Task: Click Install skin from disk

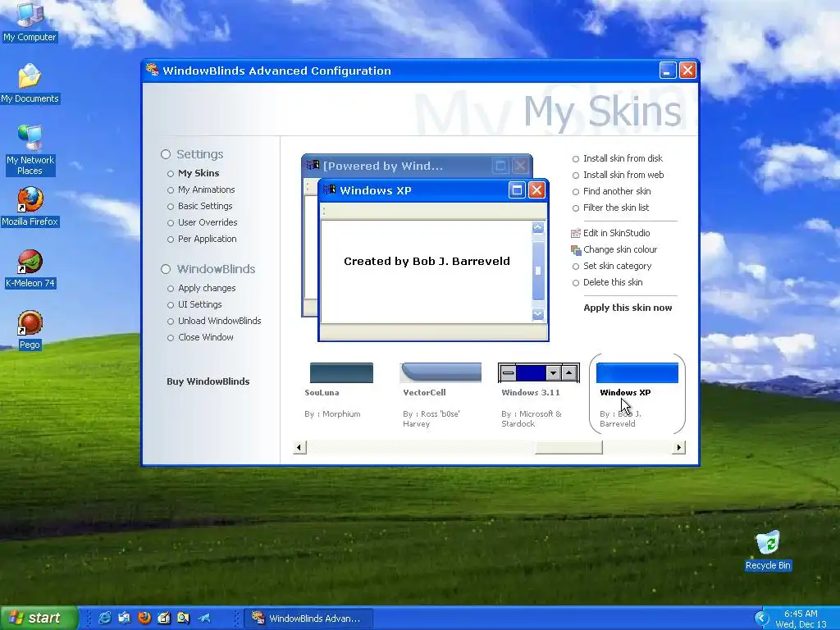Action: click(623, 158)
